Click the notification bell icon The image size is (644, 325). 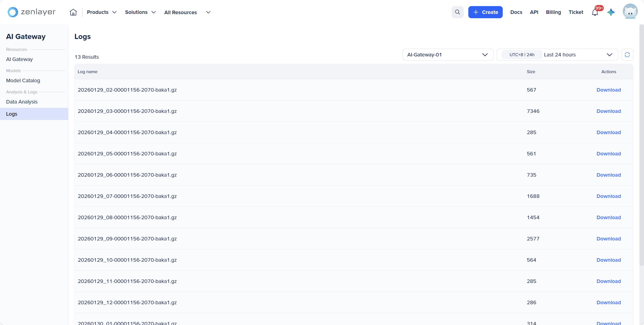pyautogui.click(x=595, y=12)
